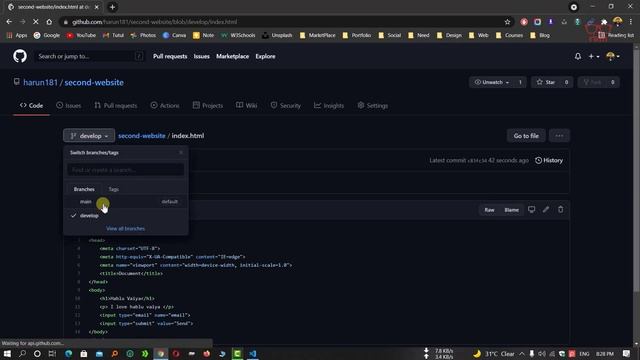
Task: Open Task View on taskbar
Action: [x=52, y=353]
